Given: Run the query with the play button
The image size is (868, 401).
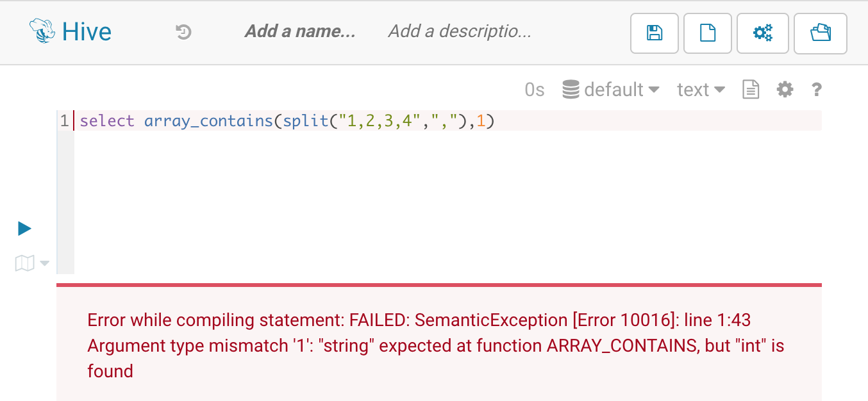Looking at the screenshot, I should point(24,228).
